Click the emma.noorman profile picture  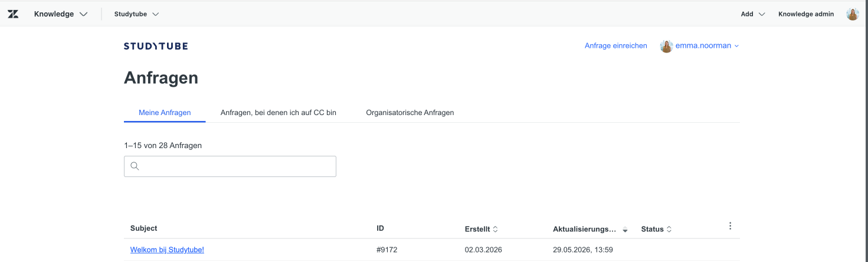(667, 46)
